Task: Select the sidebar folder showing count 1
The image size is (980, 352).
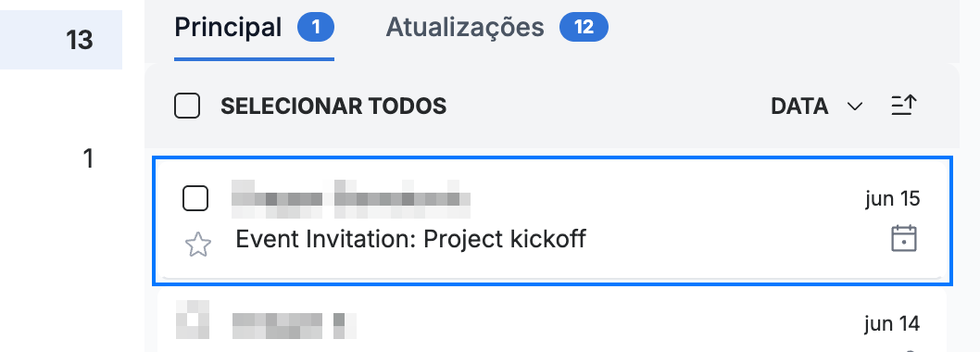Action: coord(61,158)
